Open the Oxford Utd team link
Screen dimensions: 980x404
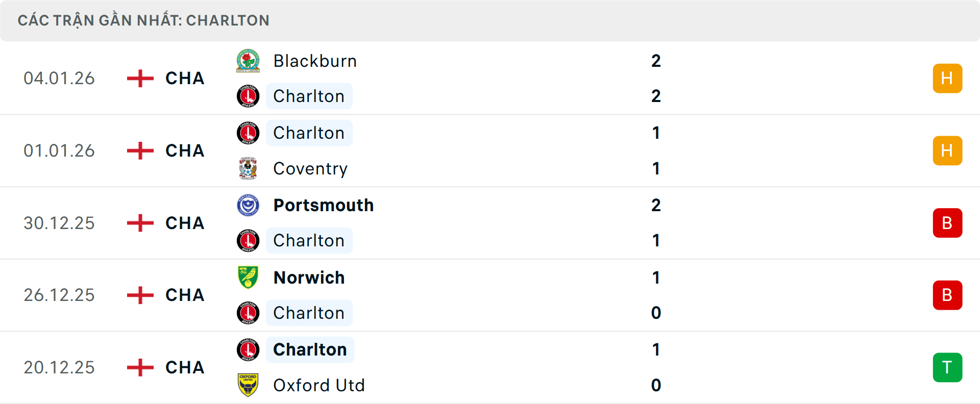pos(319,385)
